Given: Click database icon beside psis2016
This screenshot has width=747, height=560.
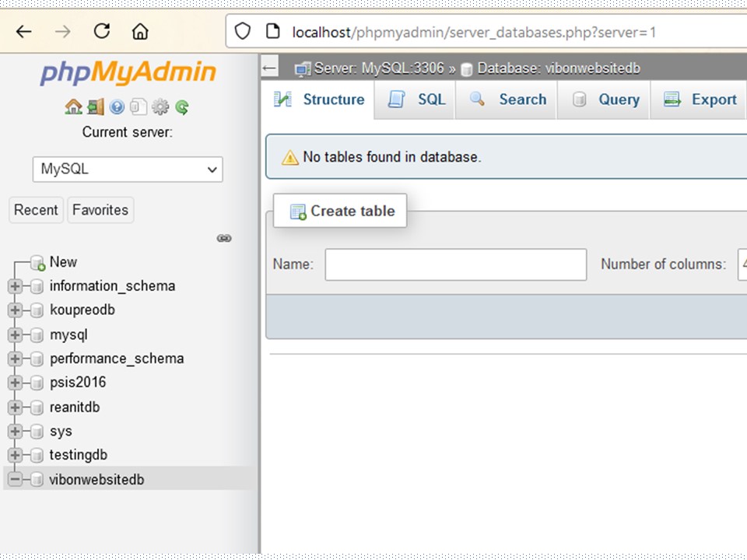Looking at the screenshot, I should coord(37,383).
